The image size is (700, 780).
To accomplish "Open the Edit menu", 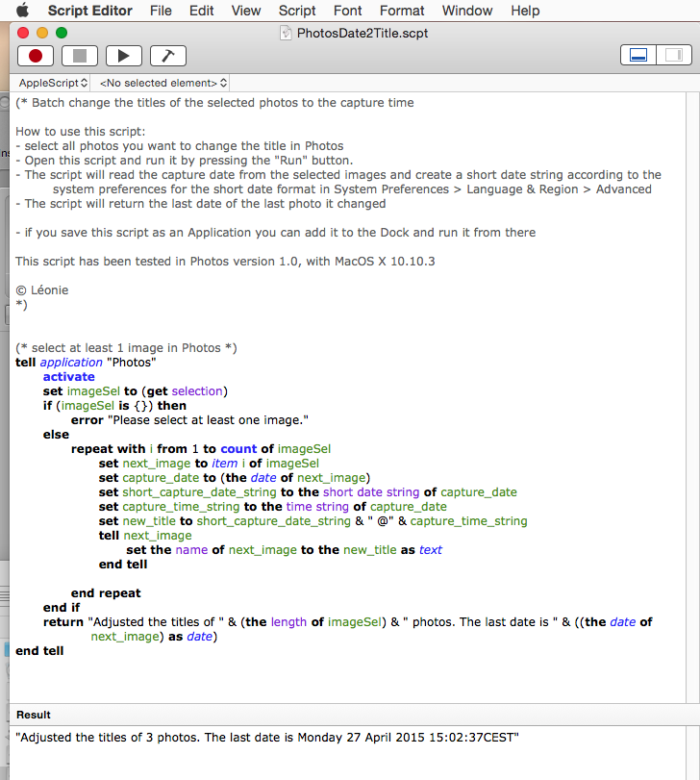I will click(201, 11).
